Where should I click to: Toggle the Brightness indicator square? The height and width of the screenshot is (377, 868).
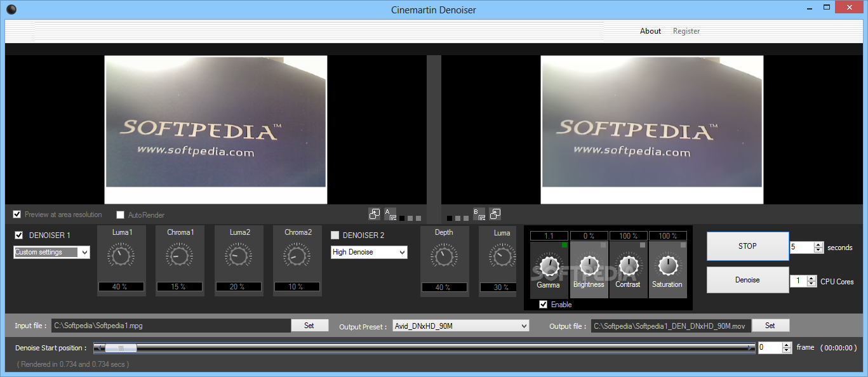point(604,245)
